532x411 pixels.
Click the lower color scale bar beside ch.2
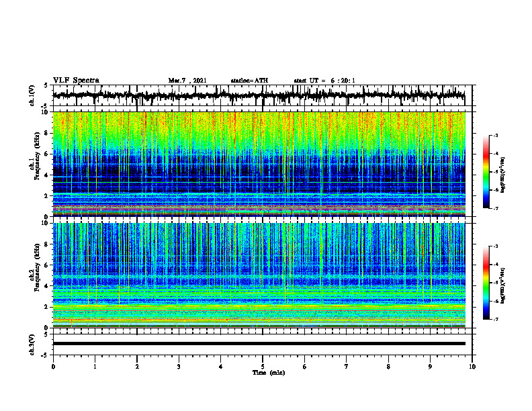point(486,283)
